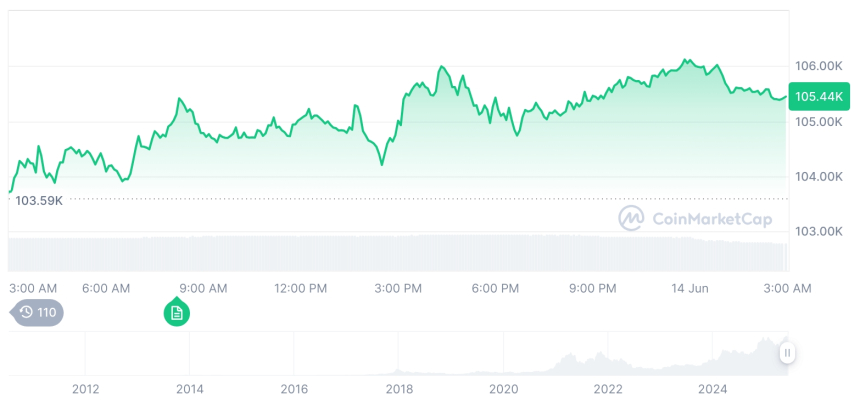Click the 106.00K price axis label
This screenshot has width=860, height=401.
point(817,66)
